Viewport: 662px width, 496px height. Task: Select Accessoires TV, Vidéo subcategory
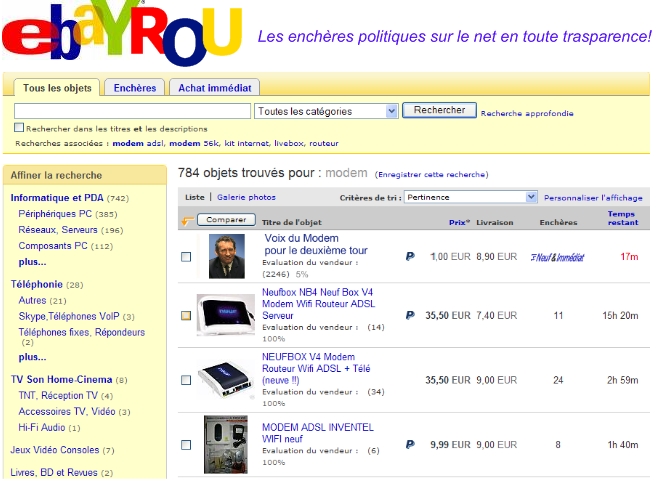click(67, 412)
